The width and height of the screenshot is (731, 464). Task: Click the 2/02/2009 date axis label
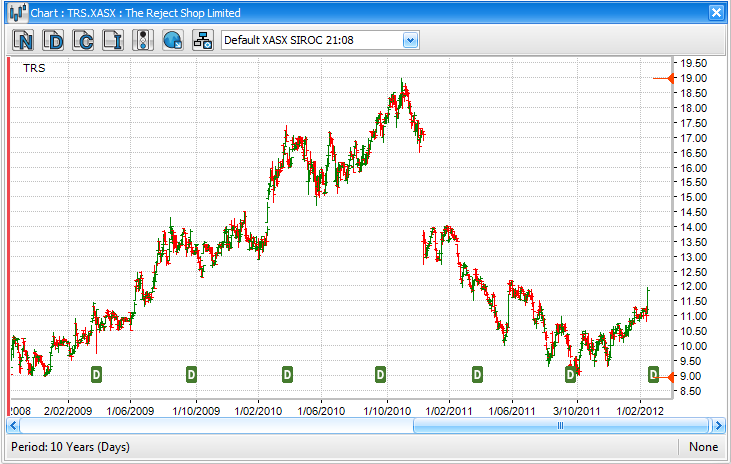(x=68, y=411)
